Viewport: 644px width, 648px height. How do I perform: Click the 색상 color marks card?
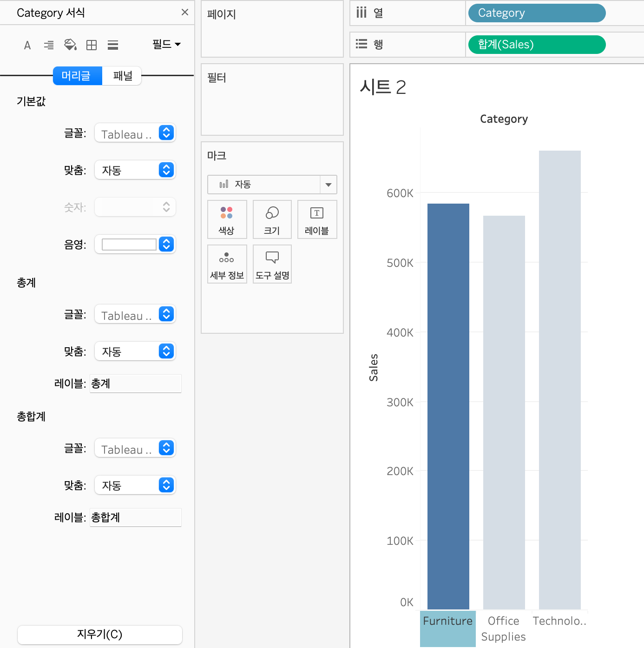tap(227, 219)
